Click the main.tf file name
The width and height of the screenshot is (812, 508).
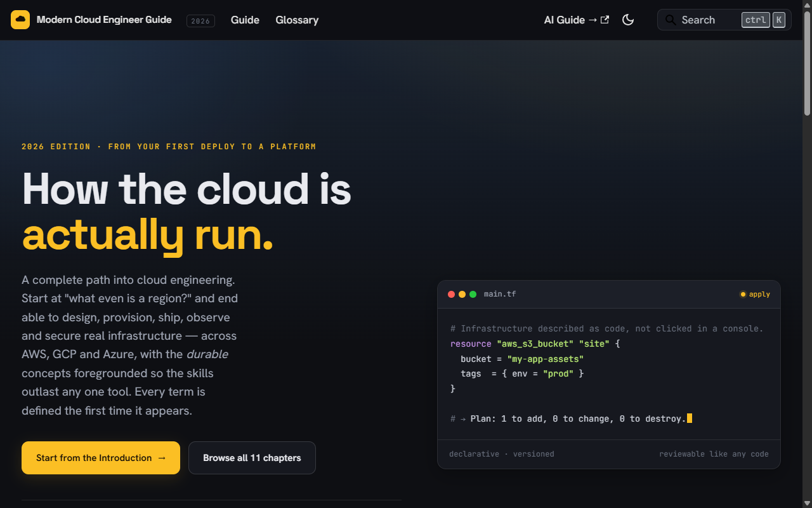[500, 294]
